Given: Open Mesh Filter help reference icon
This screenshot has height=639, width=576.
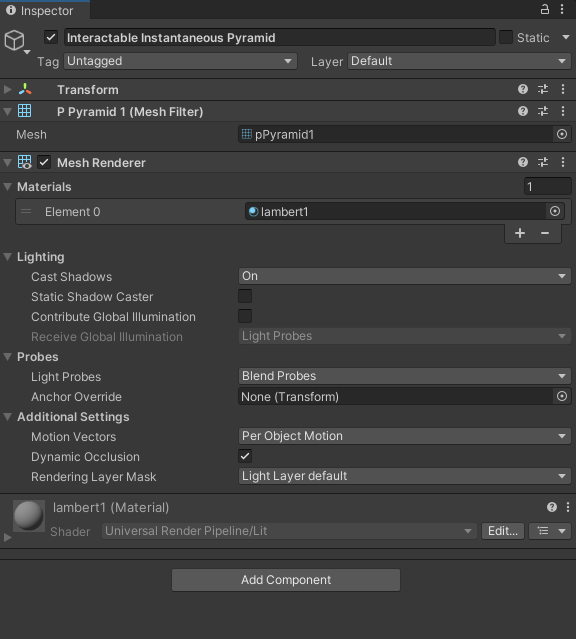Looking at the screenshot, I should pyautogui.click(x=523, y=111).
